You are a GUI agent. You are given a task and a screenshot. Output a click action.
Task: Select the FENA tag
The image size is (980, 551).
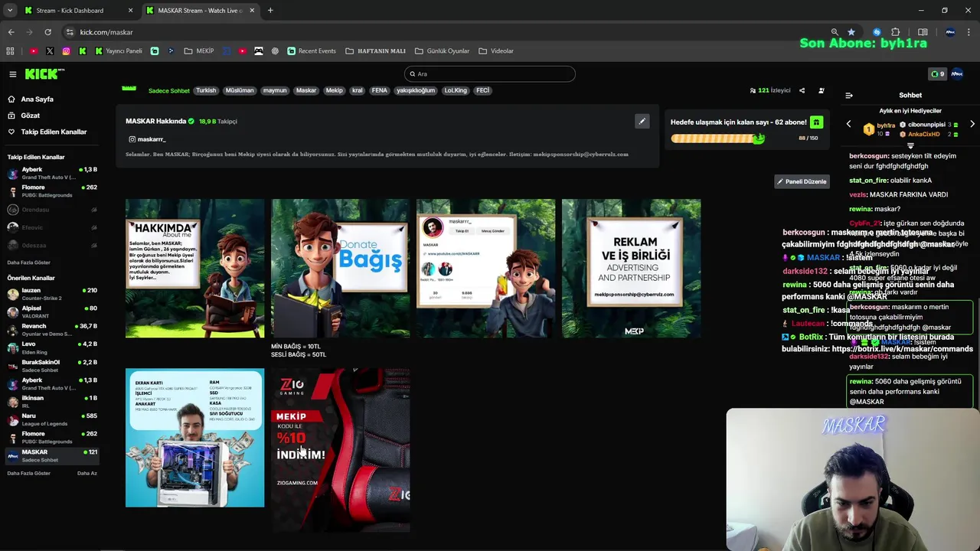click(380, 90)
